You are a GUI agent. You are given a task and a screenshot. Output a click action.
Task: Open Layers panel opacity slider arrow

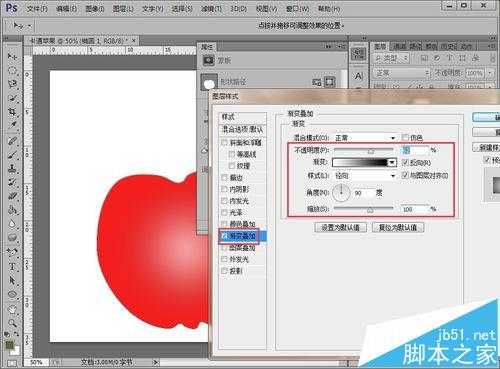pyautogui.click(x=490, y=72)
